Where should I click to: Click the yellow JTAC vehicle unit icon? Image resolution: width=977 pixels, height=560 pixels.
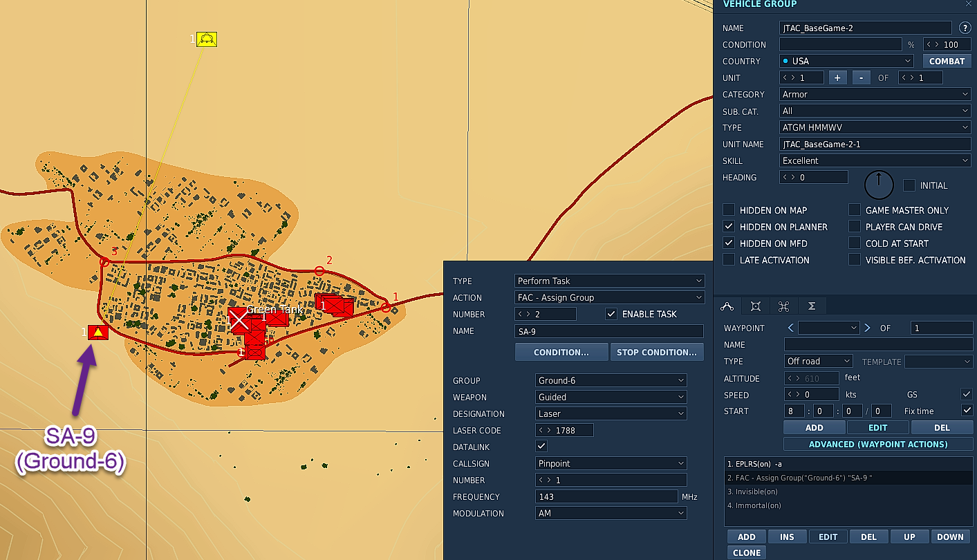207,39
